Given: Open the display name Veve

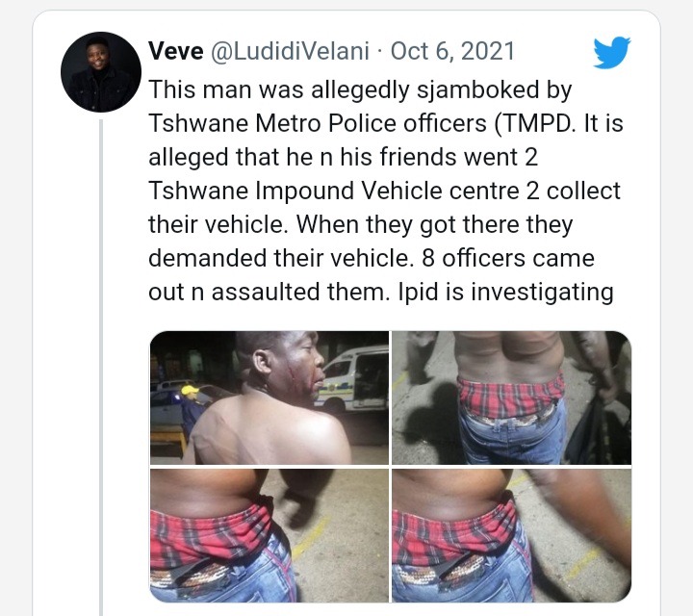Looking at the screenshot, I should pos(175,51).
